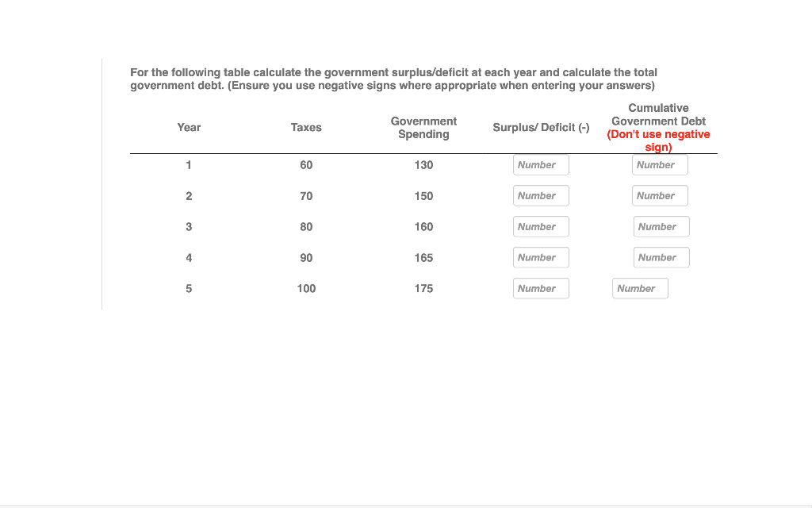Select the 'Cumulative Government Debt' header
This screenshot has width=812, height=508.
point(658,114)
